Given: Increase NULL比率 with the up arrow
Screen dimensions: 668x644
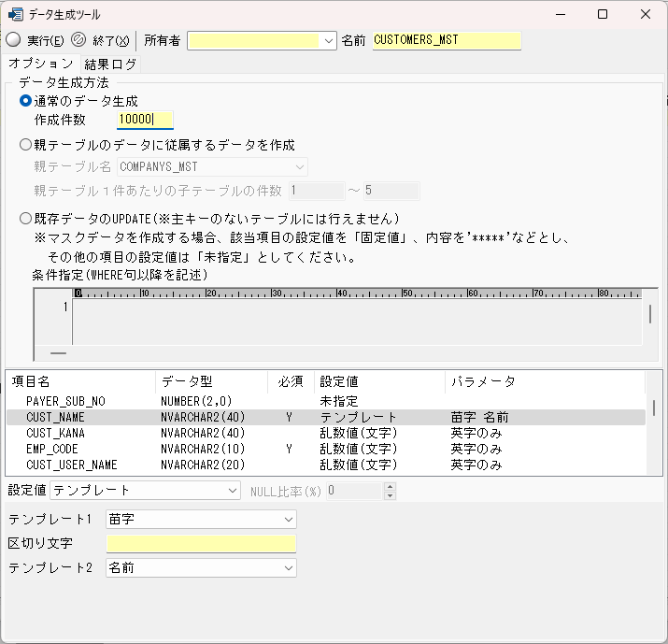Looking at the screenshot, I should click(x=390, y=486).
